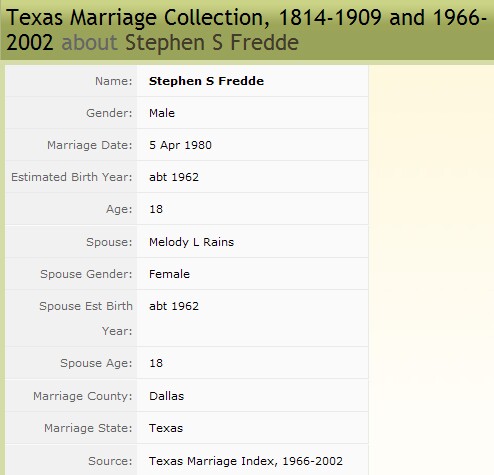The height and width of the screenshot is (475, 494).
Task: Click the Marriage County label
Action: point(83,396)
